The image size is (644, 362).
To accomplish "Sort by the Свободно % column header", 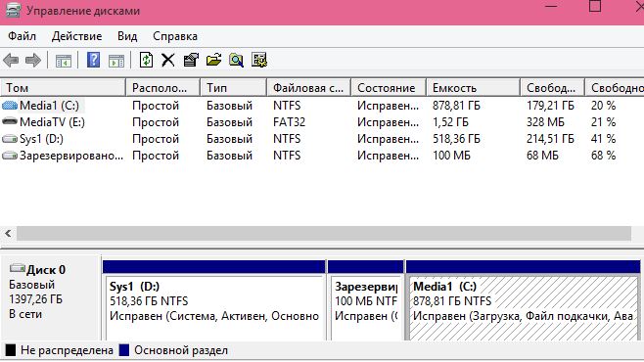I will 615,88.
